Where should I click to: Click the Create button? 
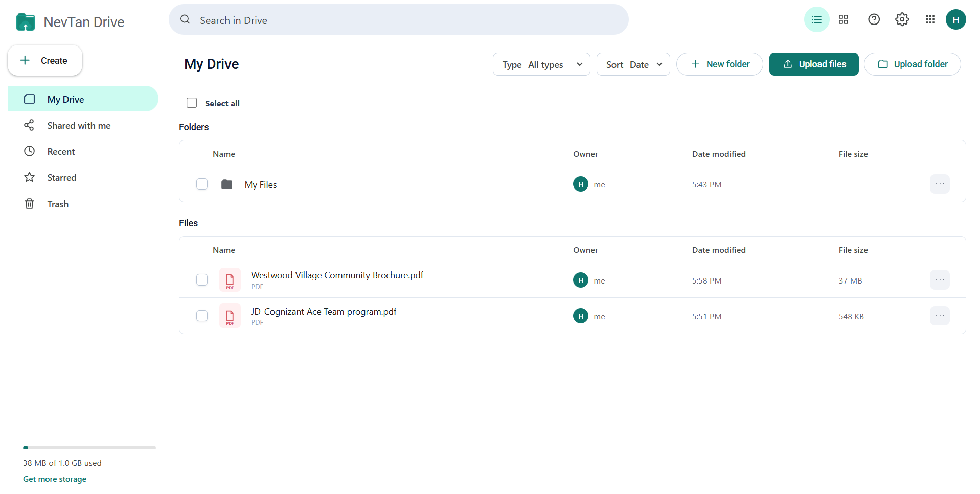pyautogui.click(x=45, y=60)
